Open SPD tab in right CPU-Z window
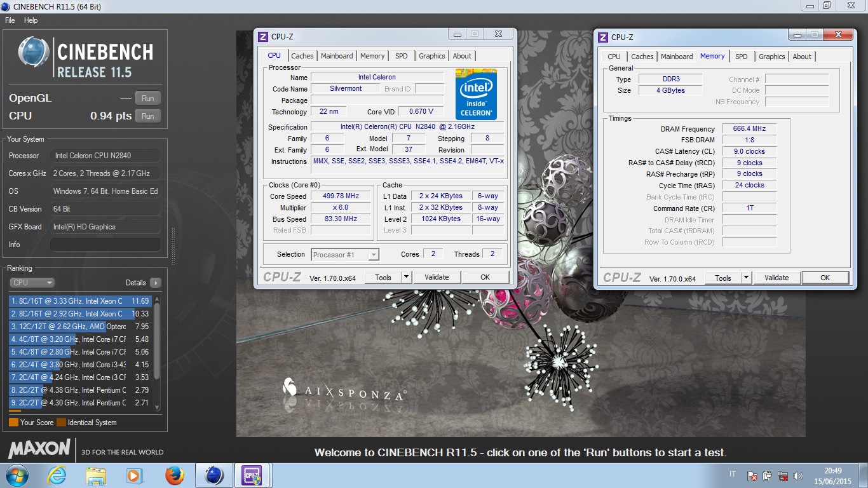The width and height of the screenshot is (868, 488). [x=742, y=57]
